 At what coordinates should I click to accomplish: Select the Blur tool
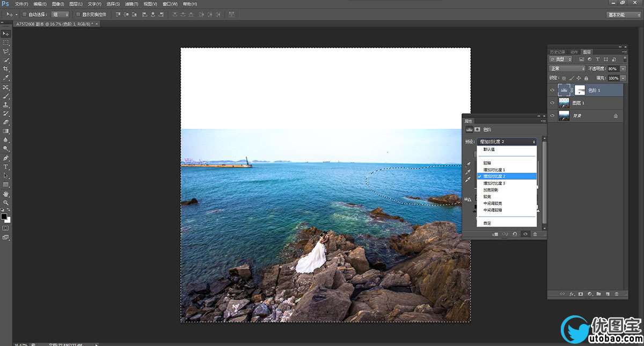(6, 140)
